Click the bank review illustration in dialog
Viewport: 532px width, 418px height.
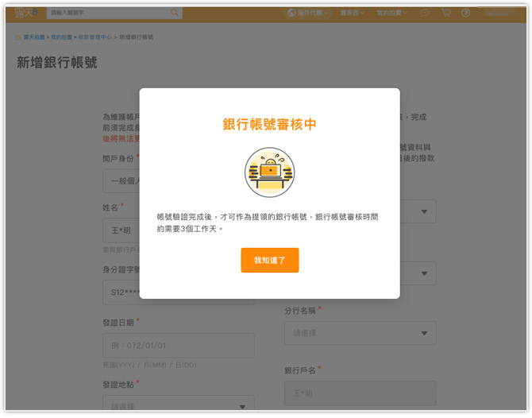tap(269, 172)
